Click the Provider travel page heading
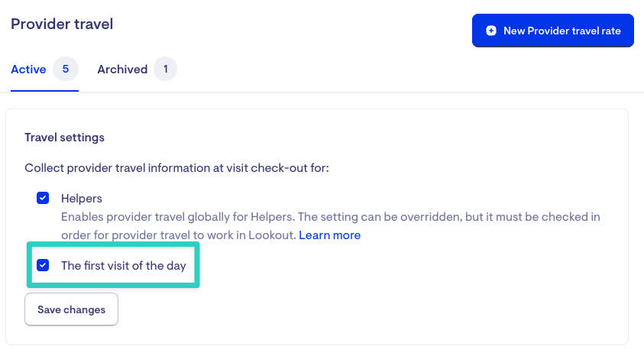The width and height of the screenshot is (644, 356). [62, 24]
